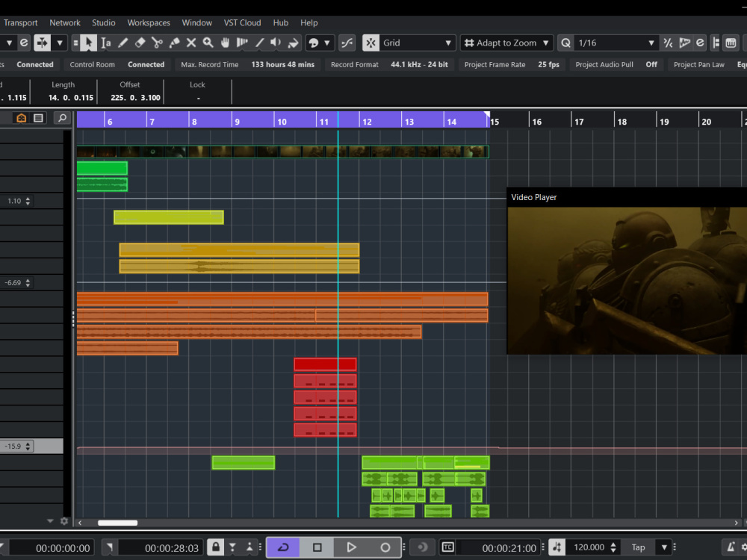Click the Max. Record Time 133 hours 48 mins value

tap(282, 64)
